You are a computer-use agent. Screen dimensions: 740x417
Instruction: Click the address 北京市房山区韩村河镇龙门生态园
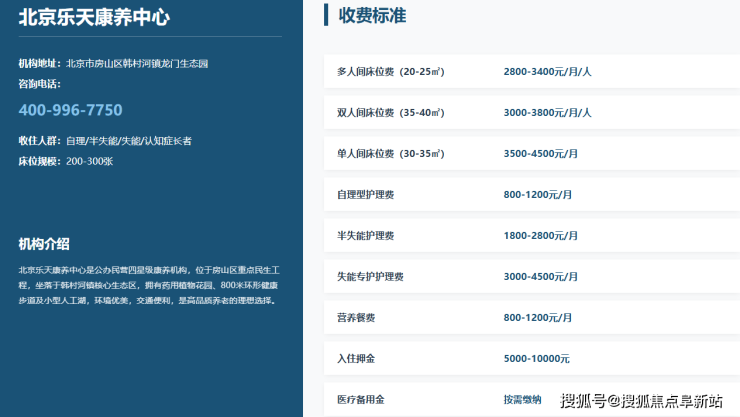point(137,64)
